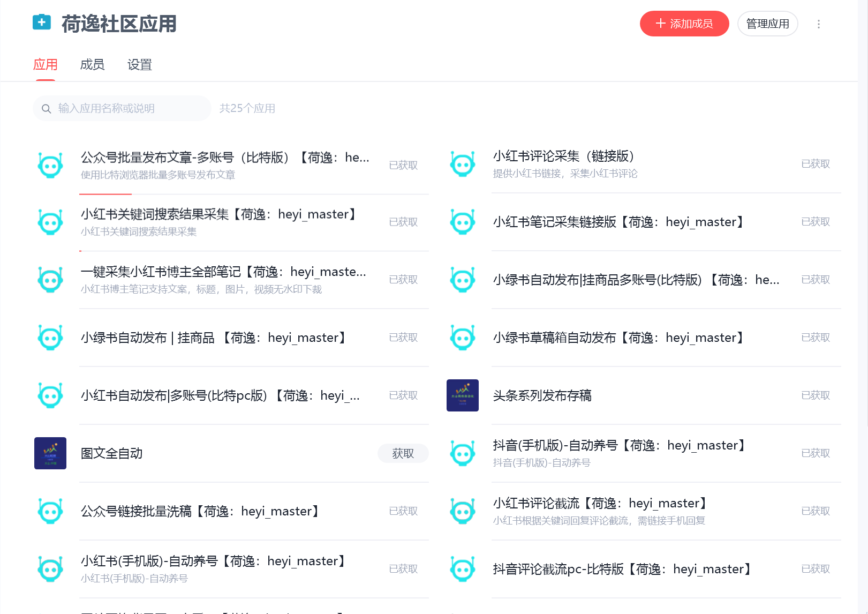868x614 pixels.
Task: Open 小红书评论截流 app title
Action: pyautogui.click(x=600, y=503)
